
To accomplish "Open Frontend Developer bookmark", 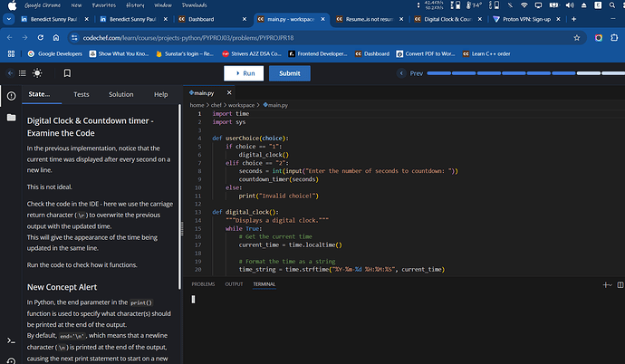I will [x=318, y=53].
